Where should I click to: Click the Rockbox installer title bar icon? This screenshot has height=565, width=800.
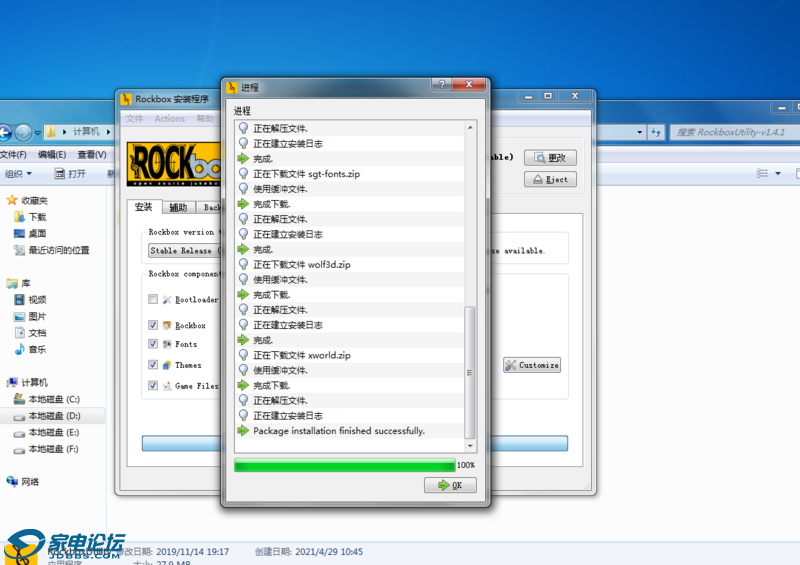(126, 99)
